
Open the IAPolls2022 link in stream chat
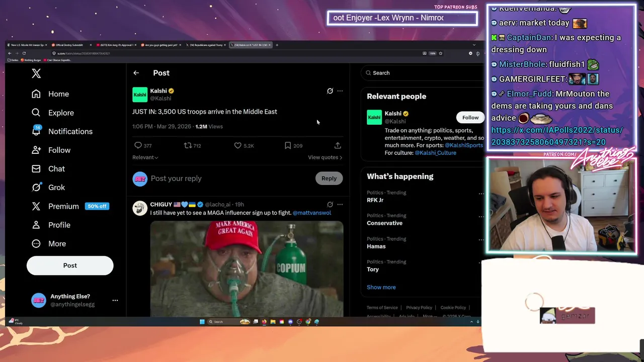click(x=557, y=136)
